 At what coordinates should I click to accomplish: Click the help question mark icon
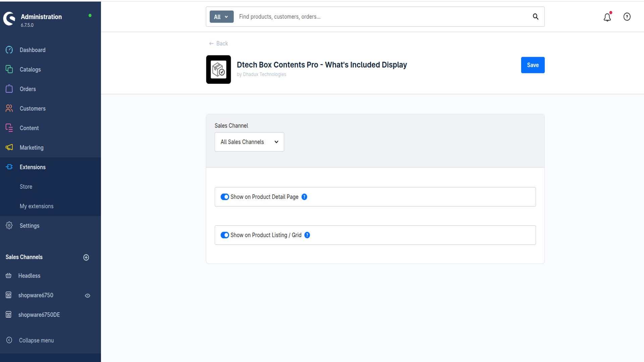(627, 17)
